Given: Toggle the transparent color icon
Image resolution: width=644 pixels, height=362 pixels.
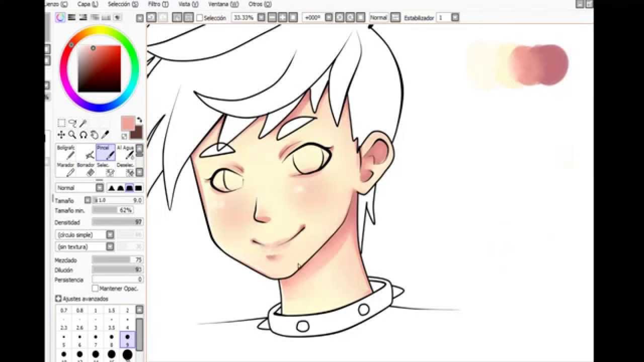Looking at the screenshot, I should [124, 136].
